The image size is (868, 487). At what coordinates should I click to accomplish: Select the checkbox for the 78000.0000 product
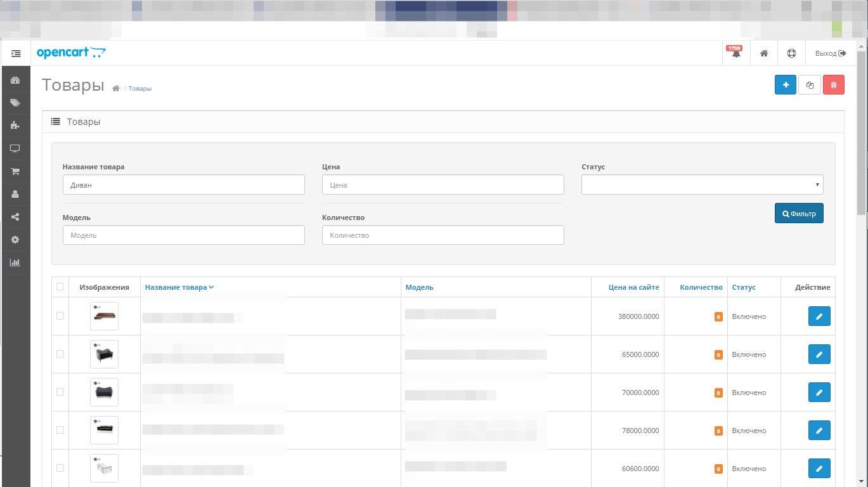coord(60,430)
